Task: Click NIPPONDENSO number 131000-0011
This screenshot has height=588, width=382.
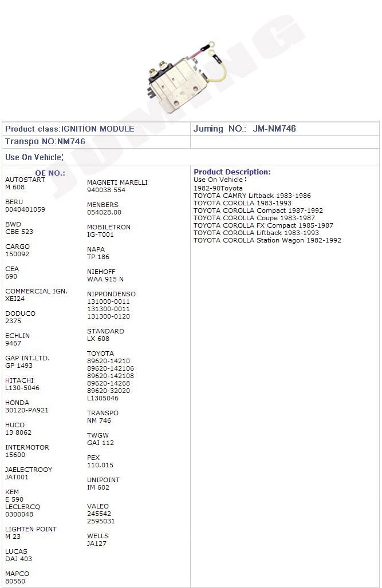Action: (x=109, y=301)
